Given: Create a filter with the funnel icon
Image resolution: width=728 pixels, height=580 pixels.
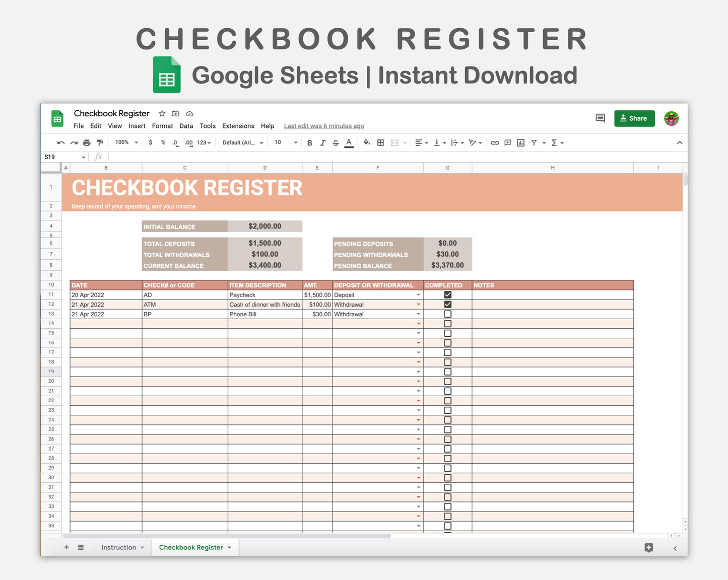Looking at the screenshot, I should 534,143.
